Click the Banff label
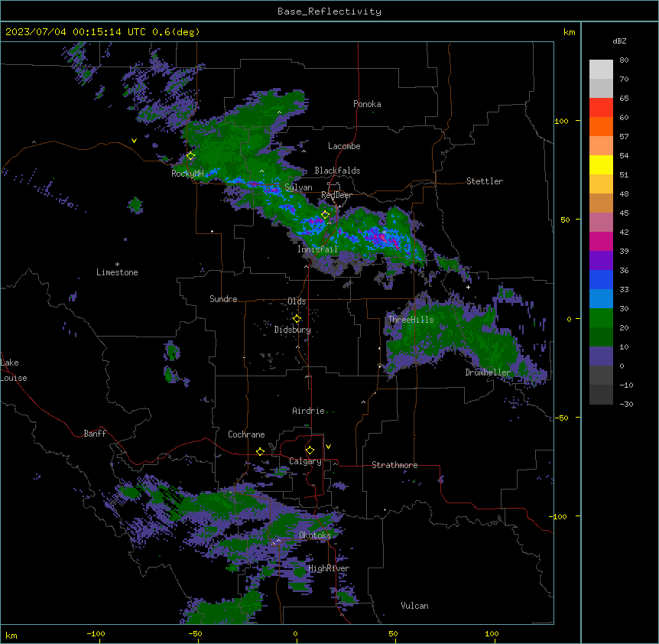The width and height of the screenshot is (659, 644). [95, 434]
